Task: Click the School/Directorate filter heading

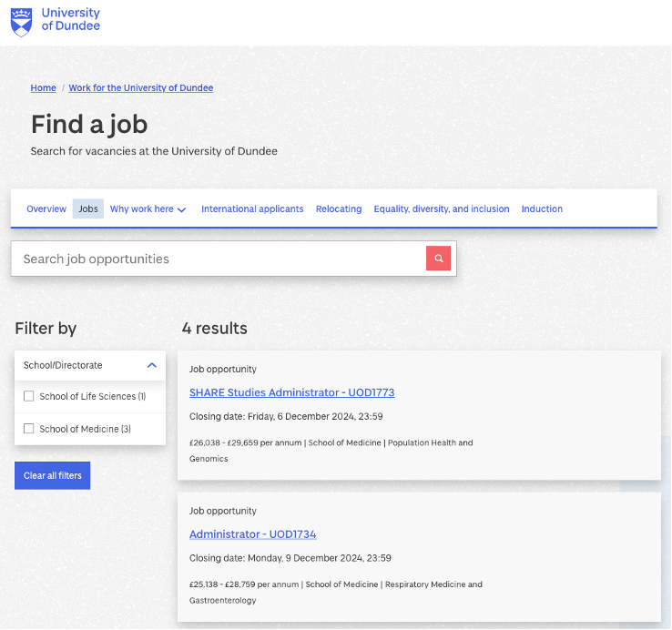Action: [x=64, y=365]
